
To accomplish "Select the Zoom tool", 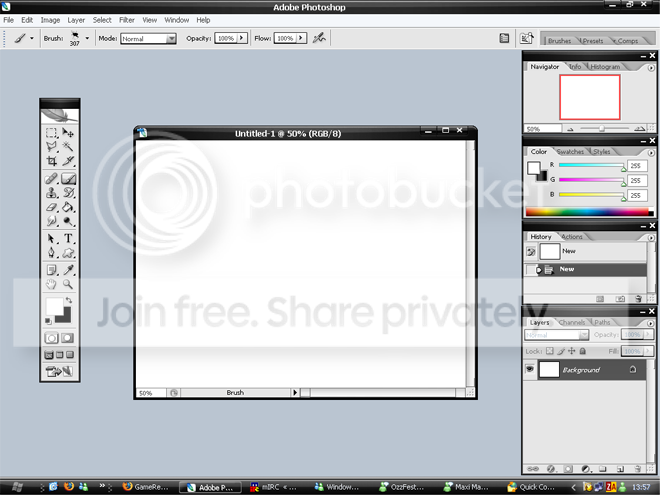I will click(x=68, y=284).
